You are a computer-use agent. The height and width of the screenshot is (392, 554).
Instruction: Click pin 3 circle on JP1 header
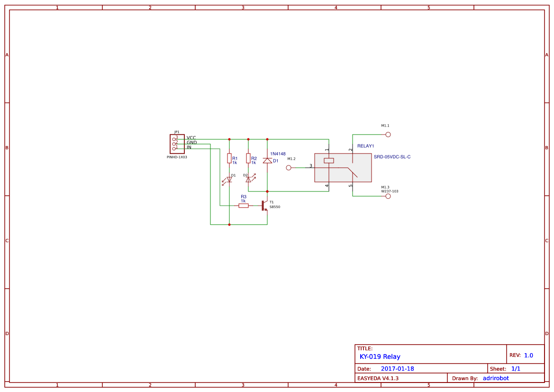click(x=174, y=139)
